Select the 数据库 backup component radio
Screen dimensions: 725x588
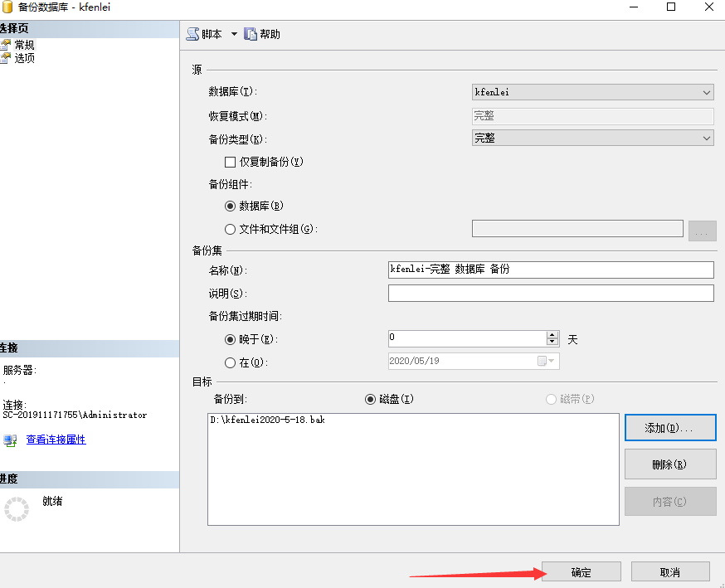coord(231,206)
